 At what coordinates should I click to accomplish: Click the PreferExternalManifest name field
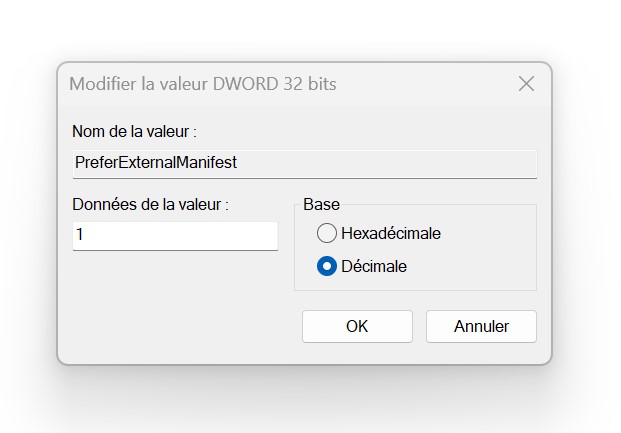pos(304,163)
